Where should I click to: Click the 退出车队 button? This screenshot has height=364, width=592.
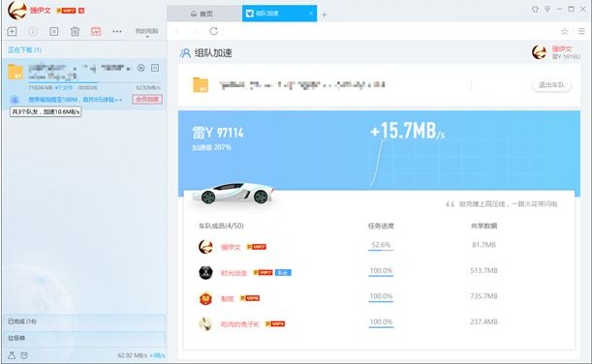551,85
